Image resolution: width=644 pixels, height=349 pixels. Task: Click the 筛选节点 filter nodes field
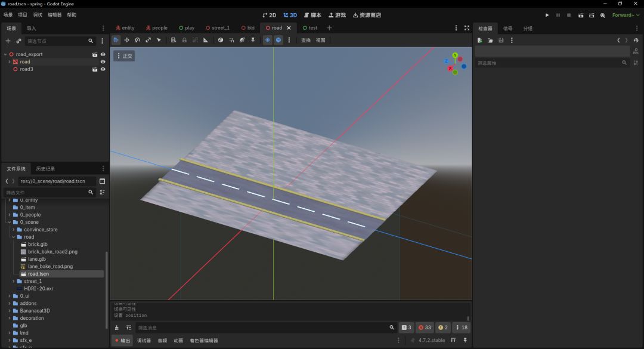[60, 41]
